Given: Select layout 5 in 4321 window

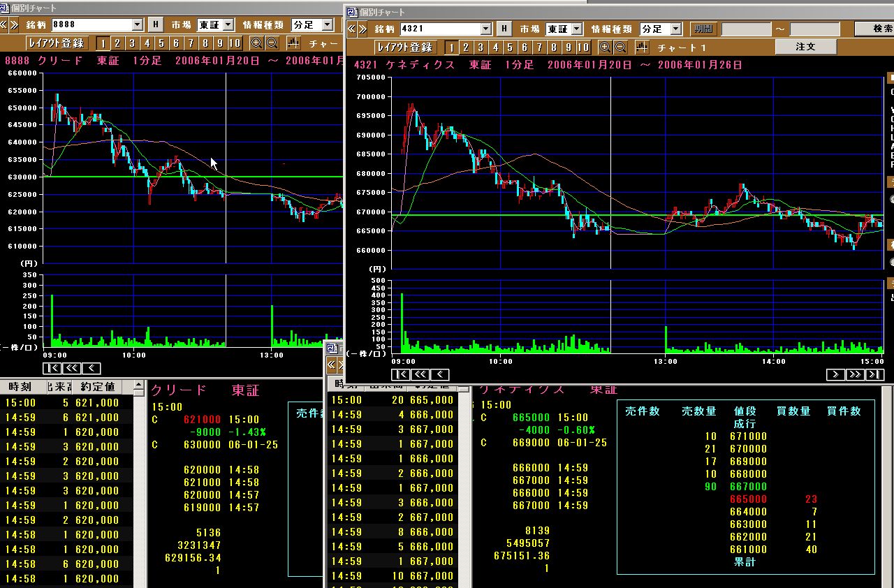Looking at the screenshot, I should 511,47.
